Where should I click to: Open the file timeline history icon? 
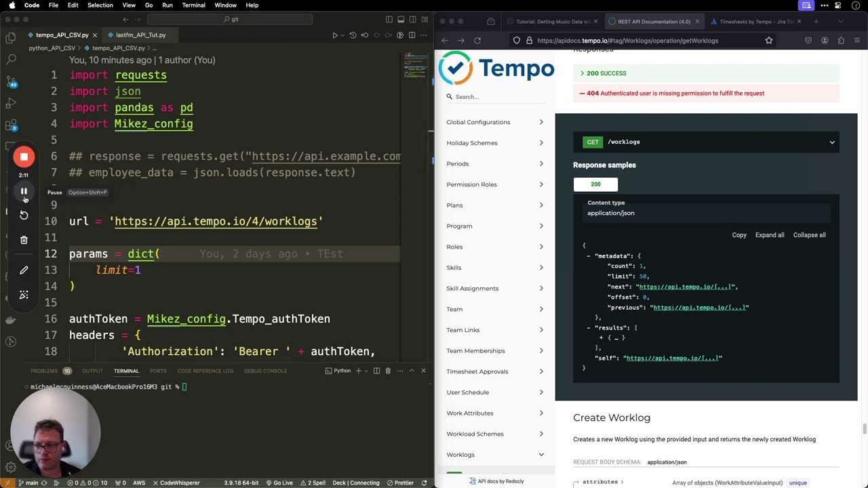pos(353,35)
